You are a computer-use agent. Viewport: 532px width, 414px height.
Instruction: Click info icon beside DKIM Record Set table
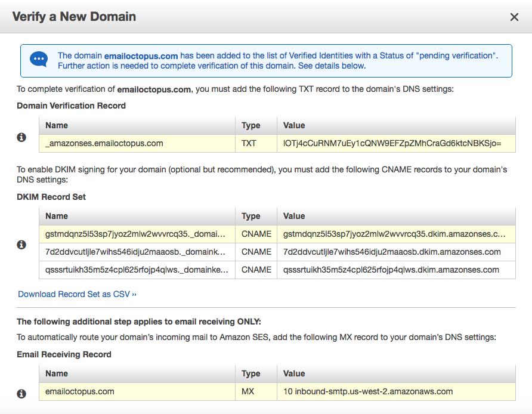(x=22, y=245)
